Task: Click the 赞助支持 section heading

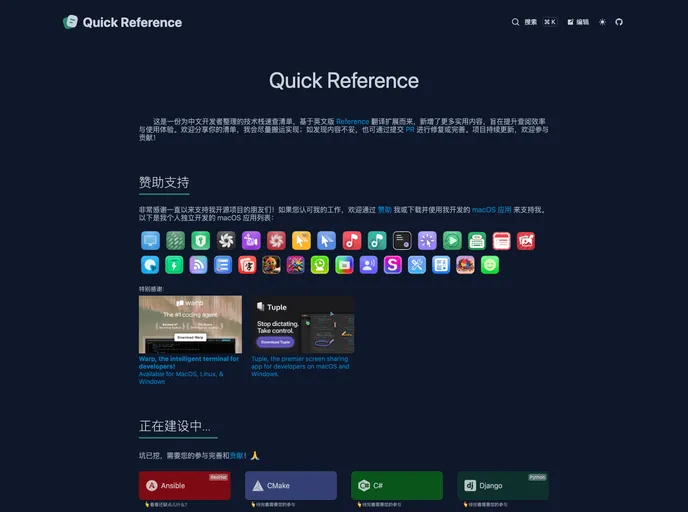Action: coord(164,183)
